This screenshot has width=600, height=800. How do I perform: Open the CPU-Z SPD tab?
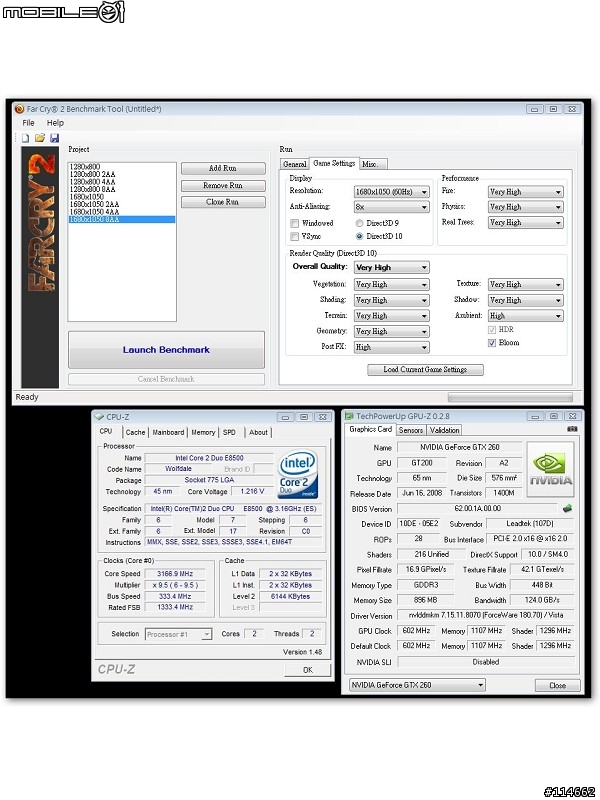pyautogui.click(x=230, y=432)
